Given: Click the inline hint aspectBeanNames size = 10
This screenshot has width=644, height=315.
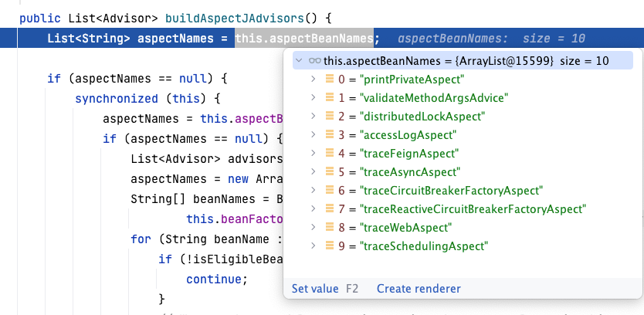Looking at the screenshot, I should [x=491, y=39].
